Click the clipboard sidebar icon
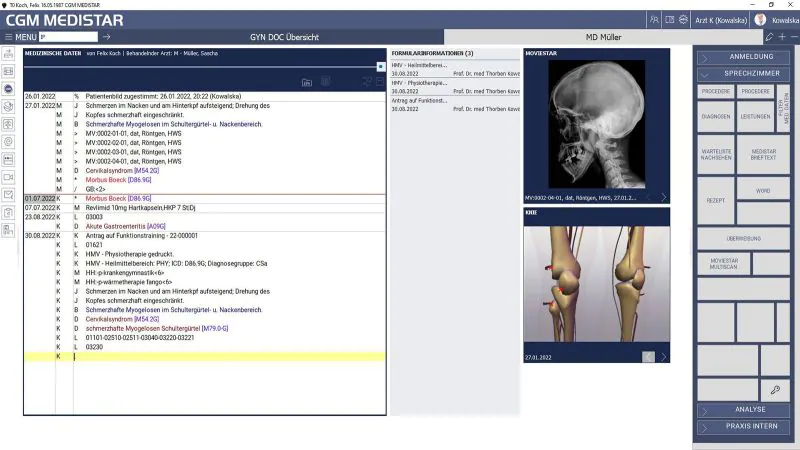 8,213
